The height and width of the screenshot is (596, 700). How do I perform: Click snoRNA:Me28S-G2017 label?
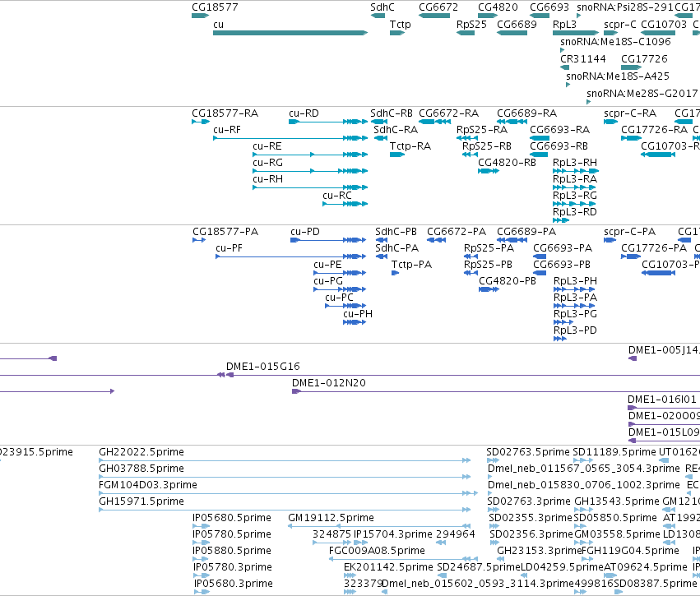642,93
